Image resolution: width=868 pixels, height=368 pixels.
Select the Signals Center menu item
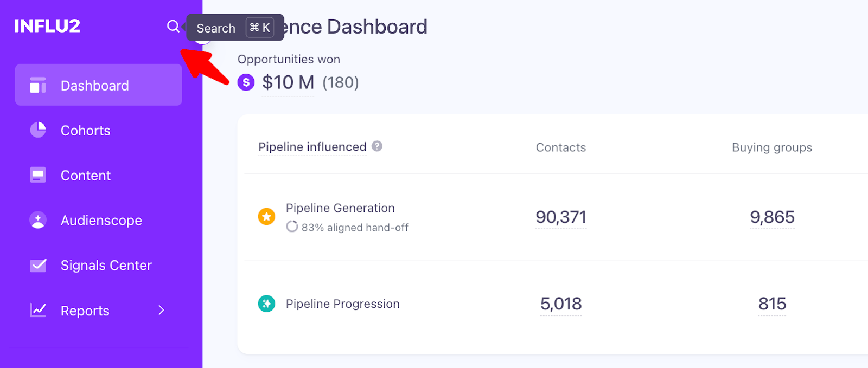click(106, 265)
